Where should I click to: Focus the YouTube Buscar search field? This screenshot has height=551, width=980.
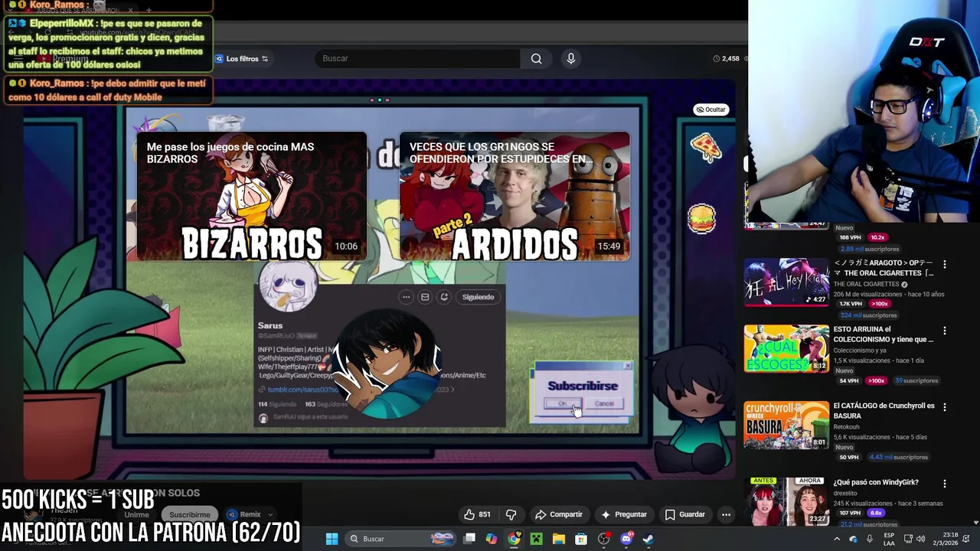[x=417, y=58]
